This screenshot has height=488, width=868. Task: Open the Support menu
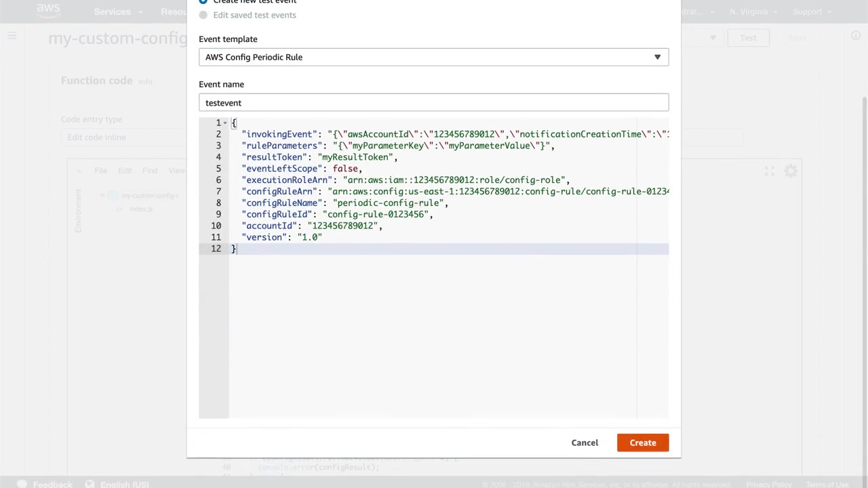click(811, 12)
